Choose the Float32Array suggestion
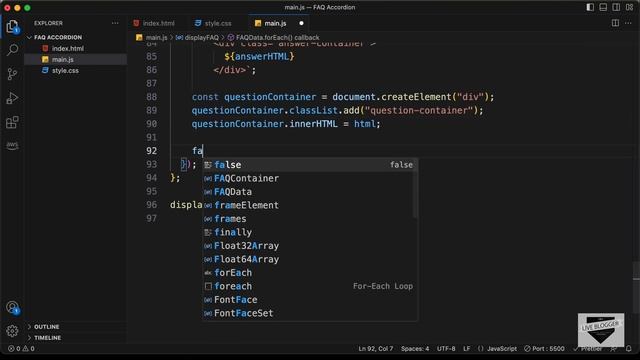 click(x=310, y=246)
